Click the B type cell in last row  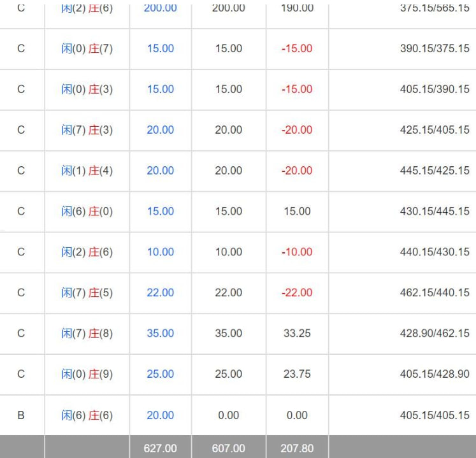21,415
